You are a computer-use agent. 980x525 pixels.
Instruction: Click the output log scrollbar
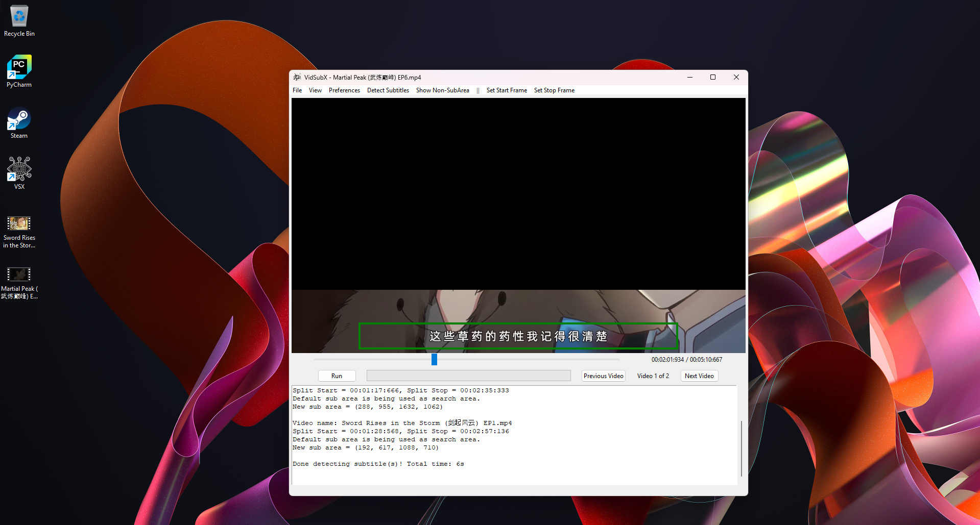click(741, 448)
